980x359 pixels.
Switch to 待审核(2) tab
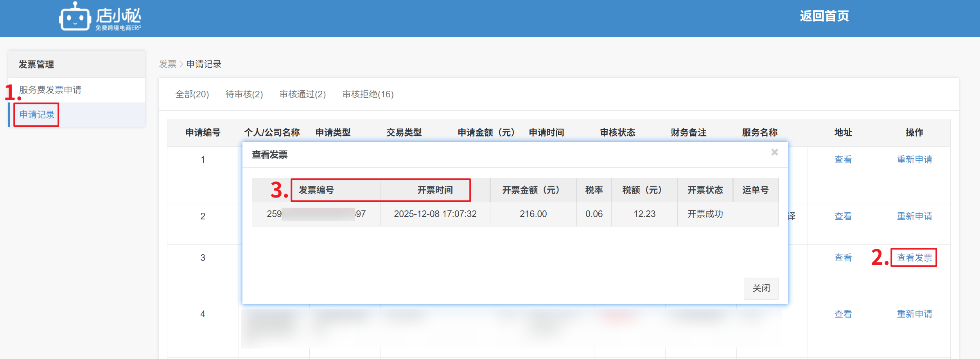pos(244,94)
